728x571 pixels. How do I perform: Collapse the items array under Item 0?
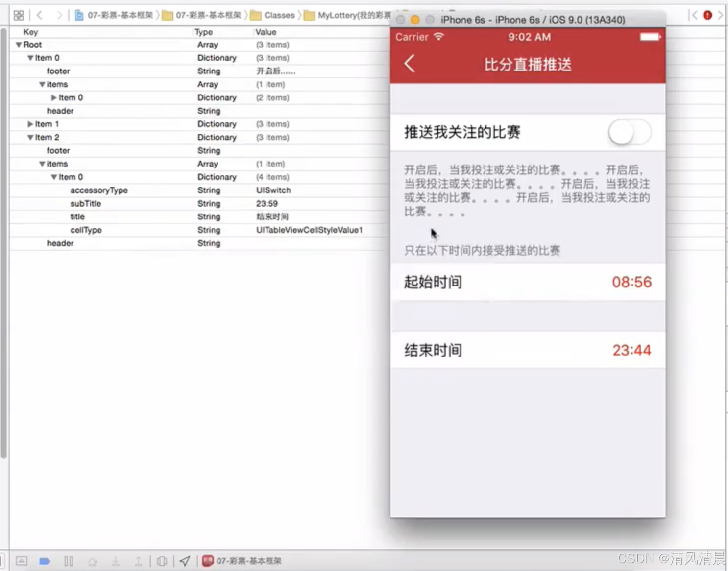42,84
